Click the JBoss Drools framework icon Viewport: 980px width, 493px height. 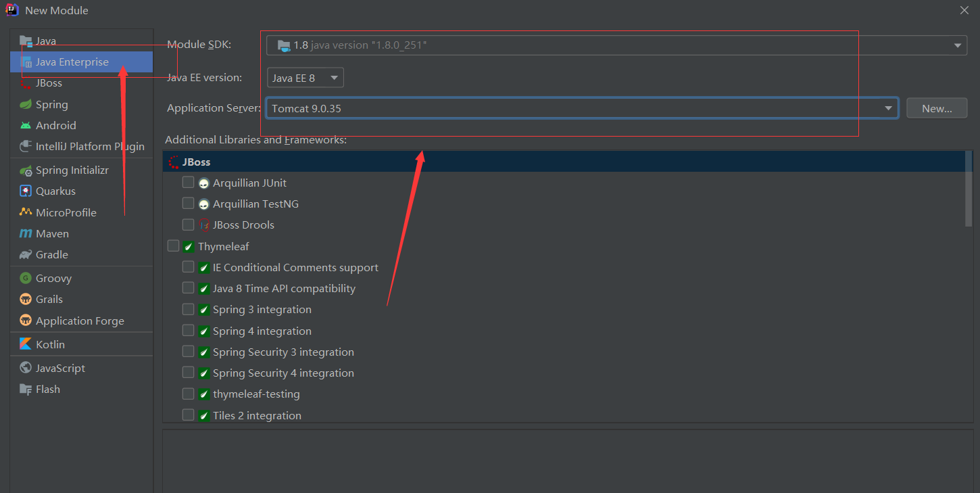click(204, 225)
